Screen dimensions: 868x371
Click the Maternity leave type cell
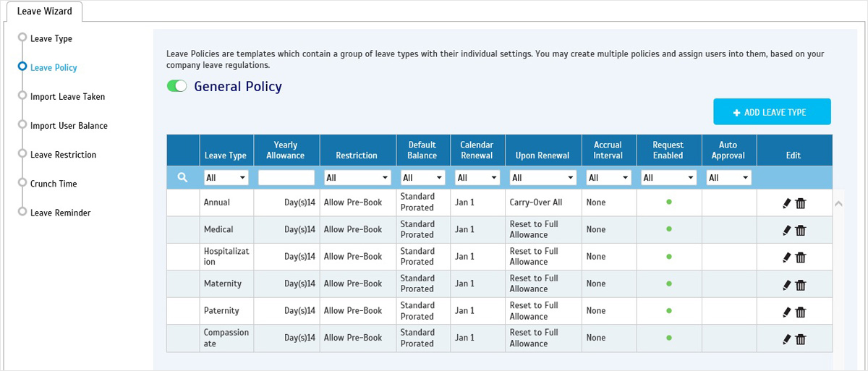click(226, 283)
